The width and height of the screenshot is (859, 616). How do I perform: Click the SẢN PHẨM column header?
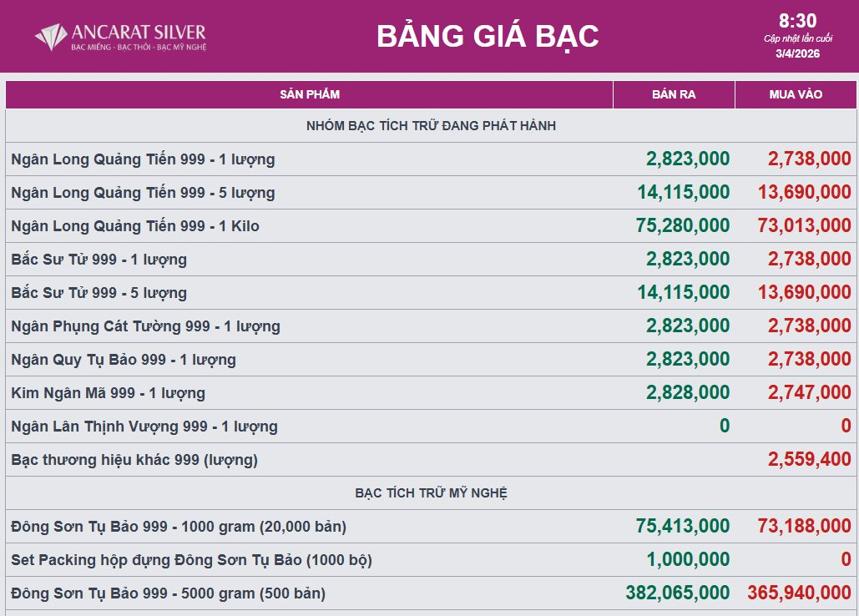point(310,94)
